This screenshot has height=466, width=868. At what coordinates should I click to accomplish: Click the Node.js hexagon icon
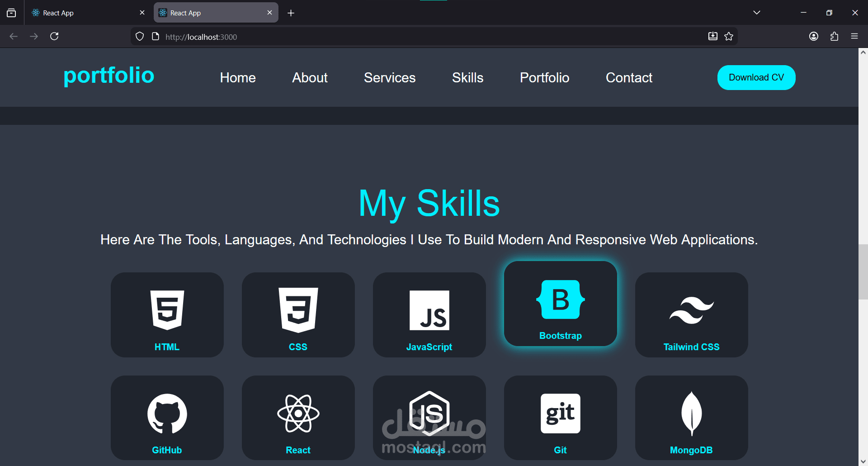pos(429,414)
